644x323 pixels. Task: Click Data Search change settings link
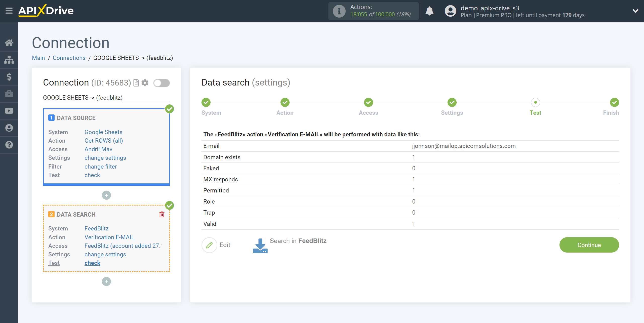click(x=105, y=254)
